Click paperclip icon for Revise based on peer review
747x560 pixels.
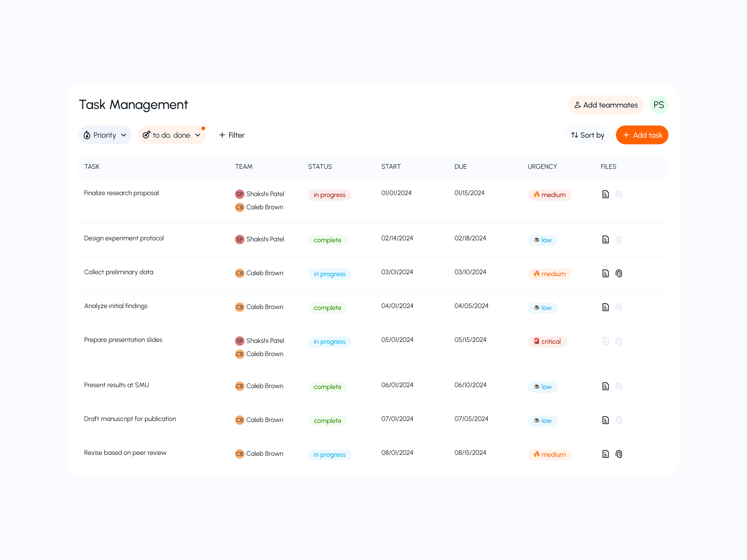click(619, 454)
